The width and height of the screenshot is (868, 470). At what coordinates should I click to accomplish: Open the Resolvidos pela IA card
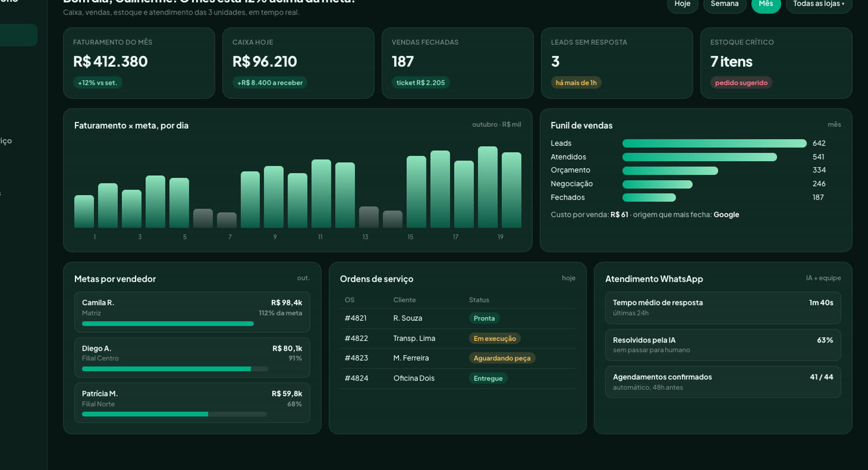723,345
